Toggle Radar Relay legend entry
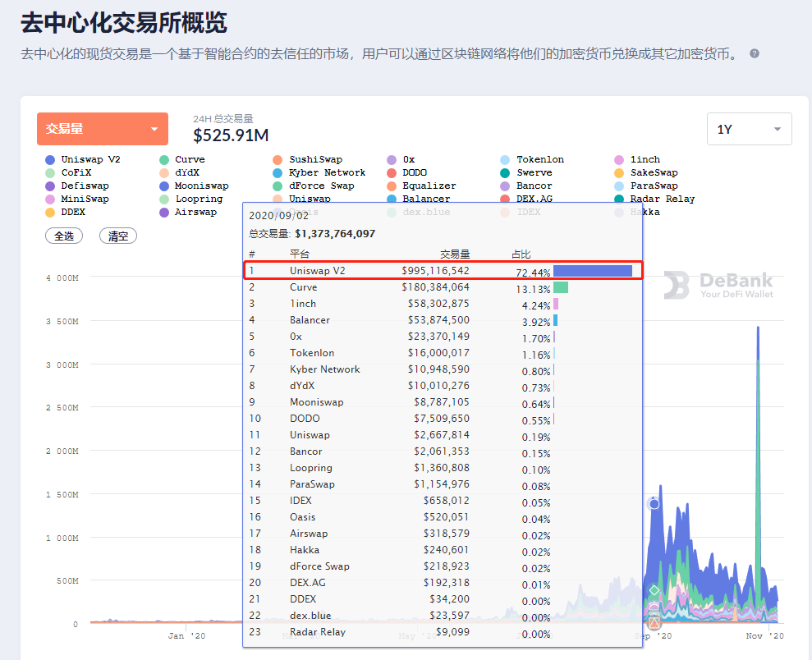The height and width of the screenshot is (660, 812). (x=654, y=199)
